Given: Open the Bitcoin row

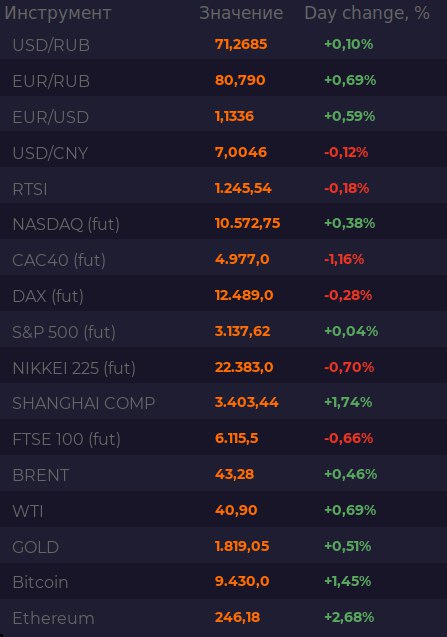Looking at the screenshot, I should coord(224,582).
